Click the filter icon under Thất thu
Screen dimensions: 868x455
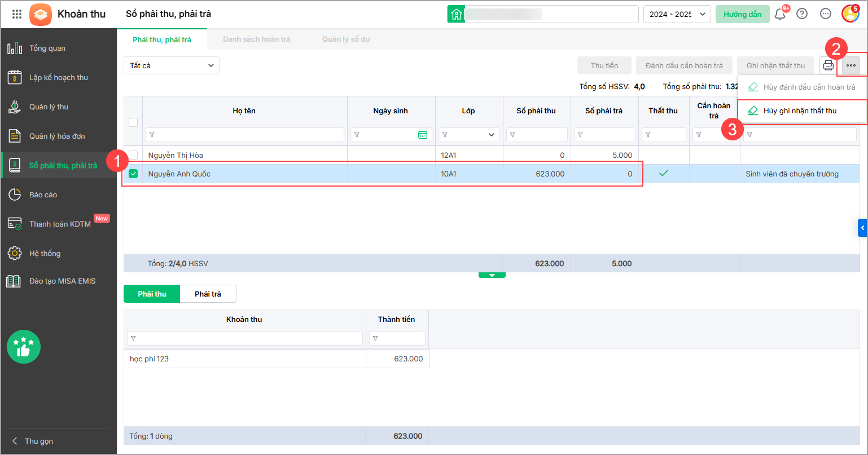[x=647, y=135]
